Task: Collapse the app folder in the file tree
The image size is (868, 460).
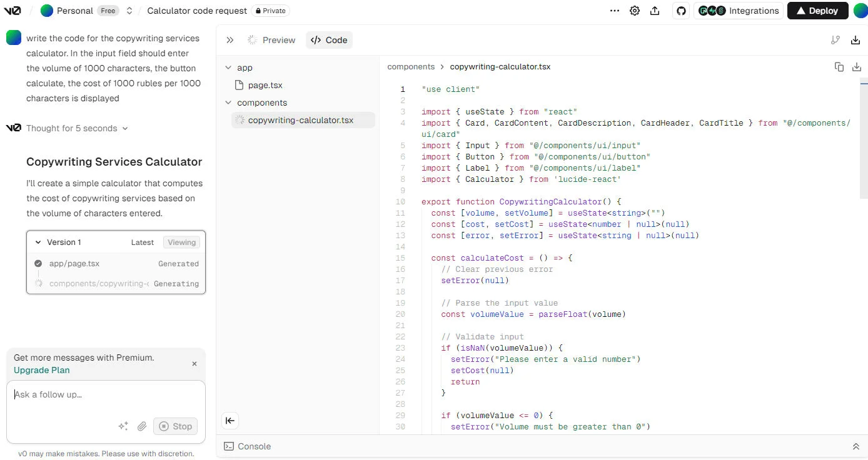Action: [228, 67]
